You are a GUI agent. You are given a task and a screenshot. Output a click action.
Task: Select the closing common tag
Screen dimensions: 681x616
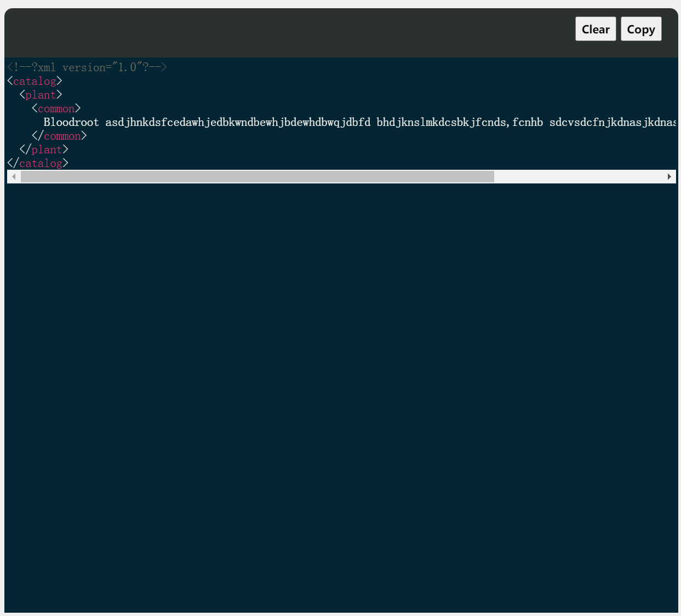61,136
